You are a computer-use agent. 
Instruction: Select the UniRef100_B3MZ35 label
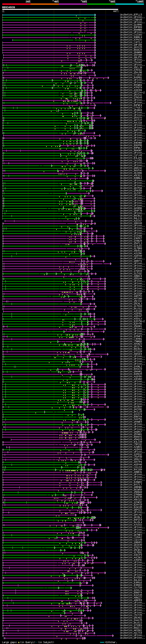click(x=131, y=497)
